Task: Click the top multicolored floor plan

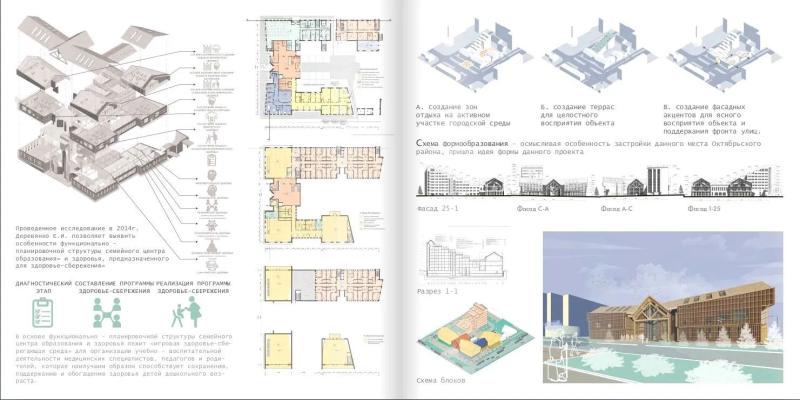Action: (x=320, y=68)
